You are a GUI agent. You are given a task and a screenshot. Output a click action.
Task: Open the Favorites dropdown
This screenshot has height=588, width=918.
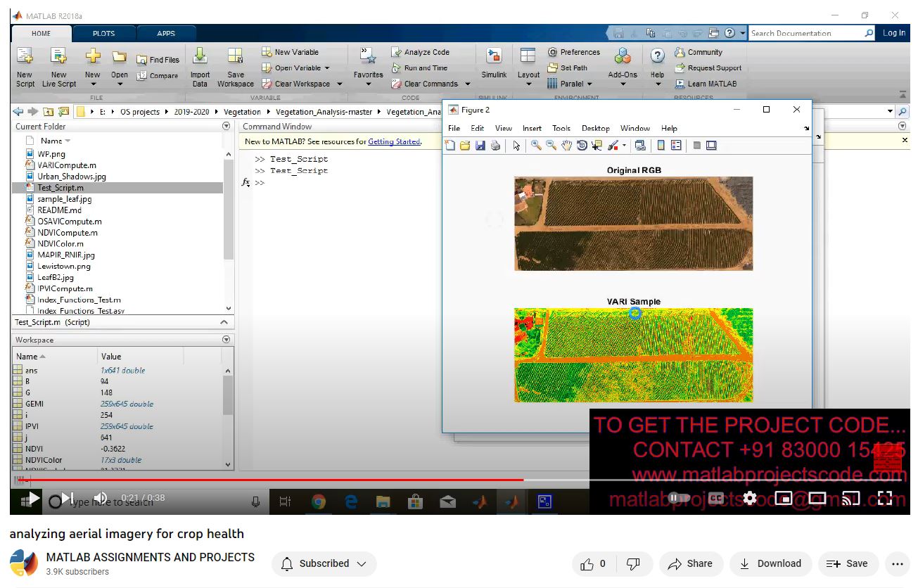pyautogui.click(x=368, y=84)
